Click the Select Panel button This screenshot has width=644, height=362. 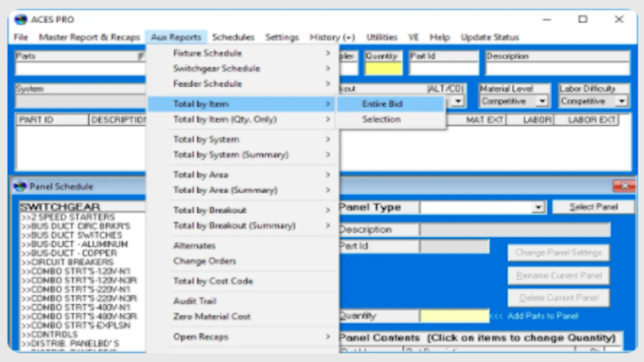pos(593,206)
